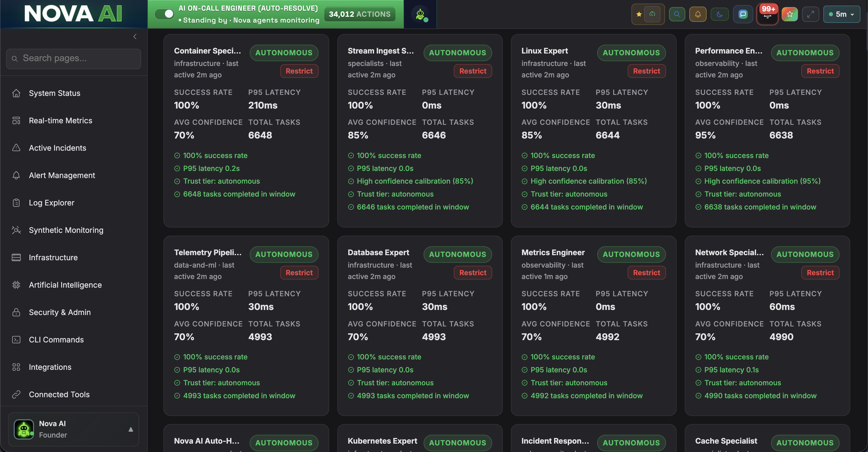The image size is (868, 452).
Task: Open the chat bubble icon
Action: (743, 14)
